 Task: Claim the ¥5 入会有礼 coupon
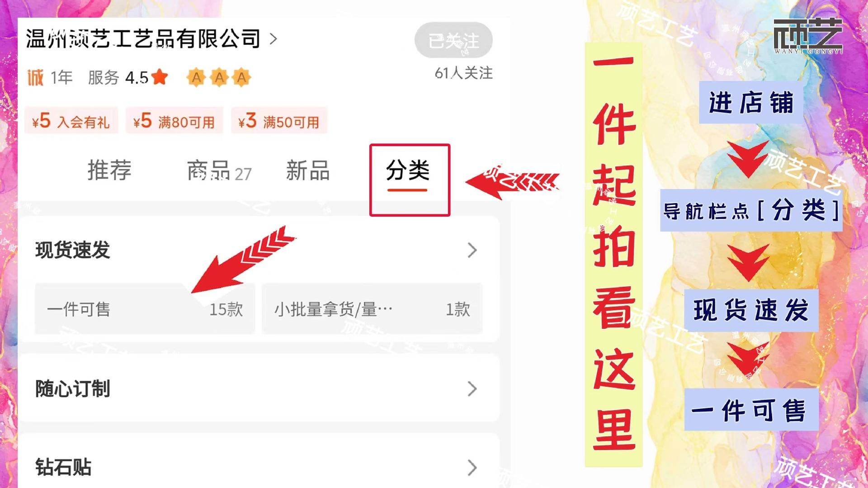[71, 121]
